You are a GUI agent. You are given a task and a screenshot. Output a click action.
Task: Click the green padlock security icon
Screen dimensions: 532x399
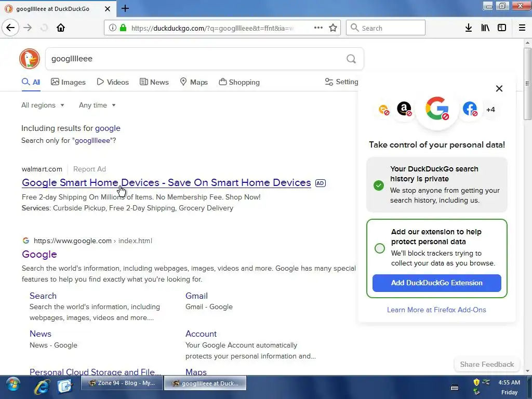123,28
